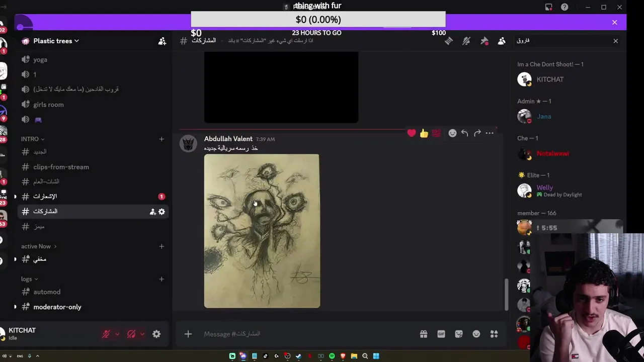Open the pinned messages icon
644x362 pixels.
484,41
